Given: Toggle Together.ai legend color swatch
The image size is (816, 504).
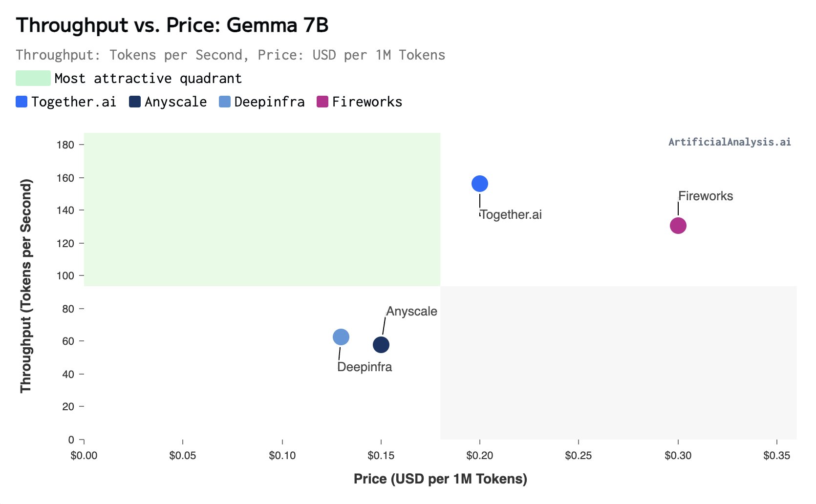Looking at the screenshot, I should [x=21, y=102].
